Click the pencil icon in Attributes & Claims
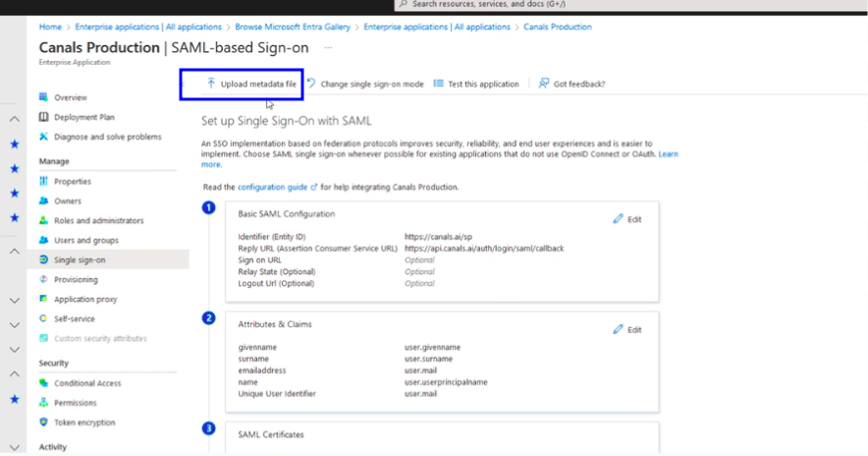Image resolution: width=868 pixels, height=456 pixels. point(618,329)
